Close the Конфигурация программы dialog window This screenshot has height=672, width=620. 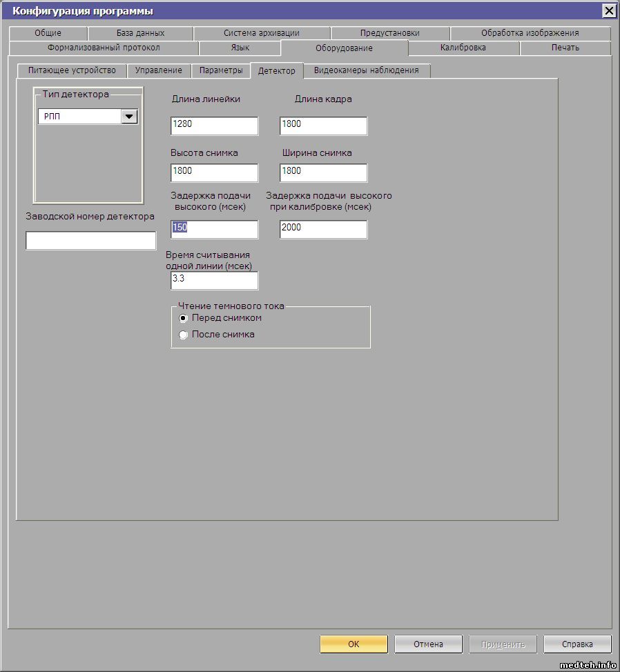click(x=608, y=10)
